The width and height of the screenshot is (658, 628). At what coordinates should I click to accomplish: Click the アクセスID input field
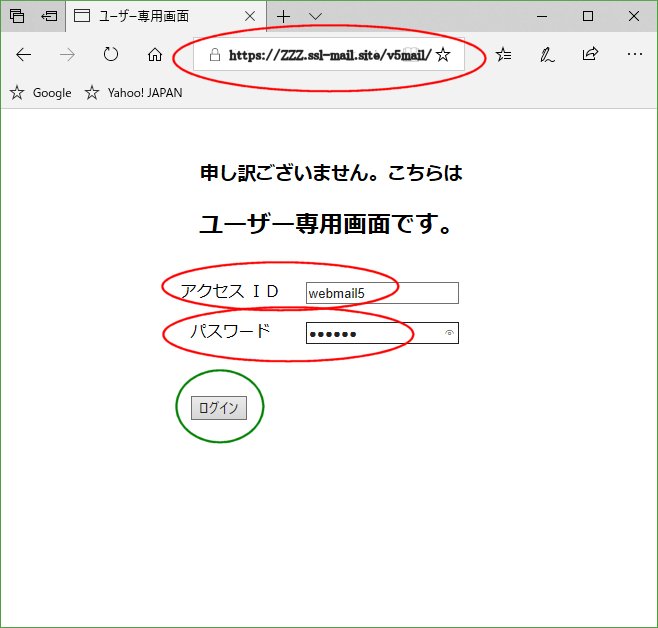point(382,293)
